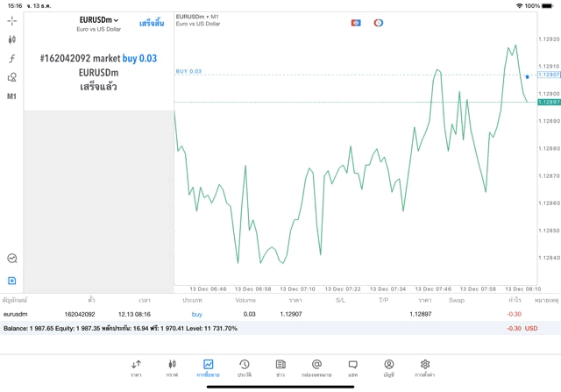Change the M1 timeframe

[11, 96]
